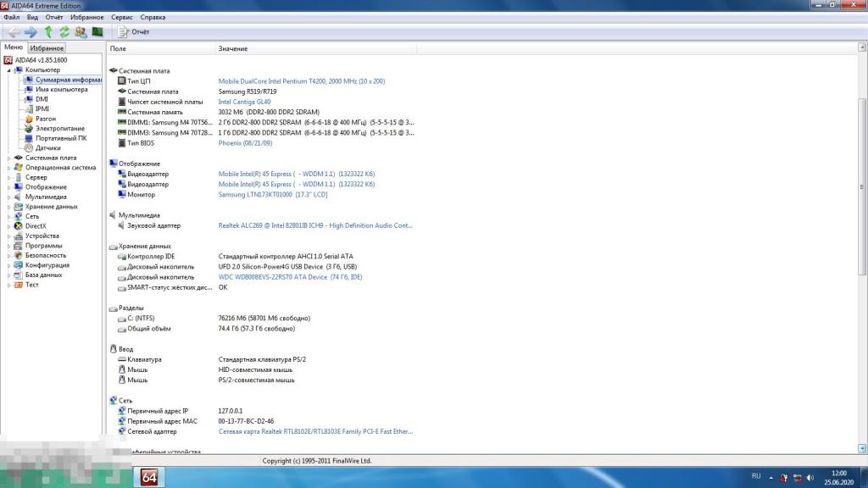This screenshot has height=488, width=868.
Task: Open the Realtek RTL8102E network card link
Action: [x=315, y=431]
